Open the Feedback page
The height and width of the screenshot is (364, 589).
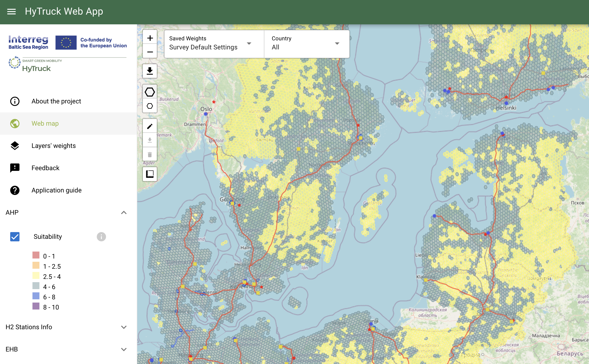click(45, 168)
